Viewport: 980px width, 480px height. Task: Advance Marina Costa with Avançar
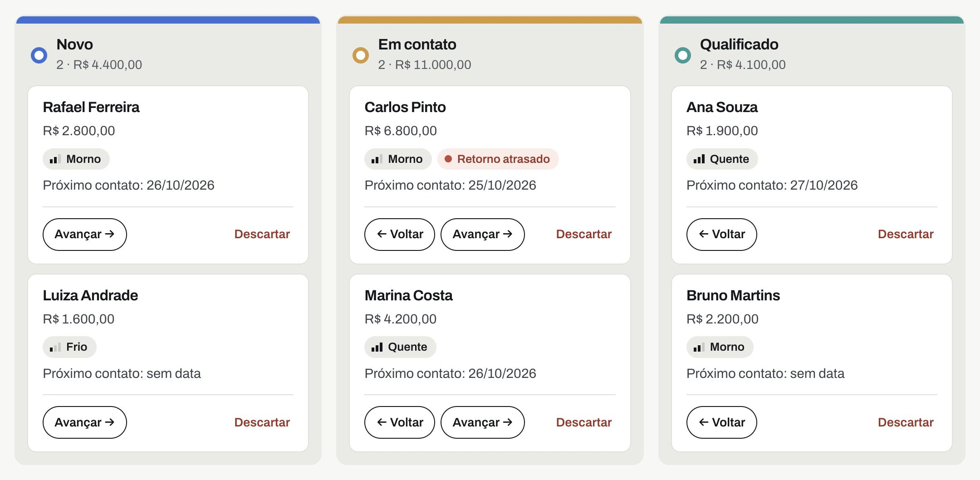(x=483, y=422)
